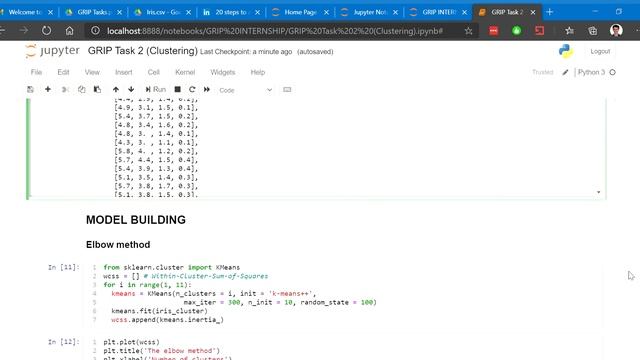Insert a cell below with plus icon

48,89
